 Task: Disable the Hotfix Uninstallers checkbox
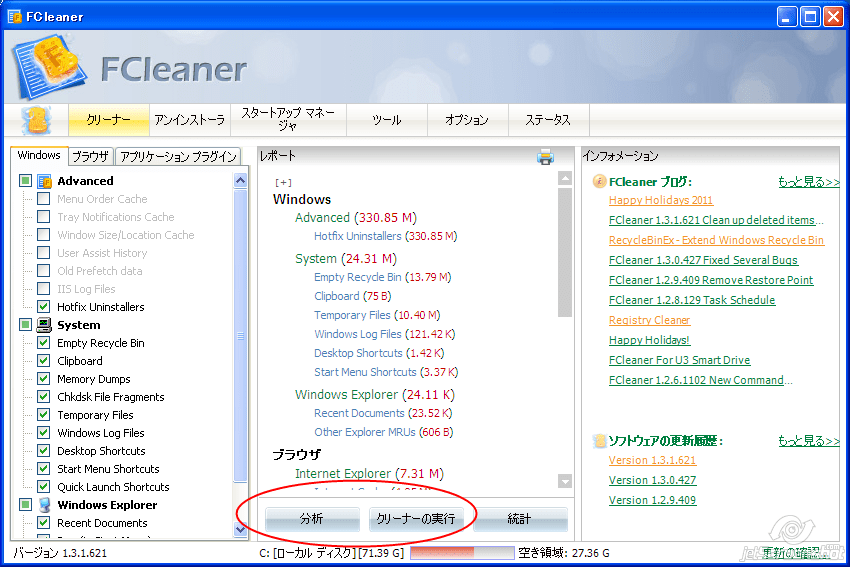(x=43, y=307)
